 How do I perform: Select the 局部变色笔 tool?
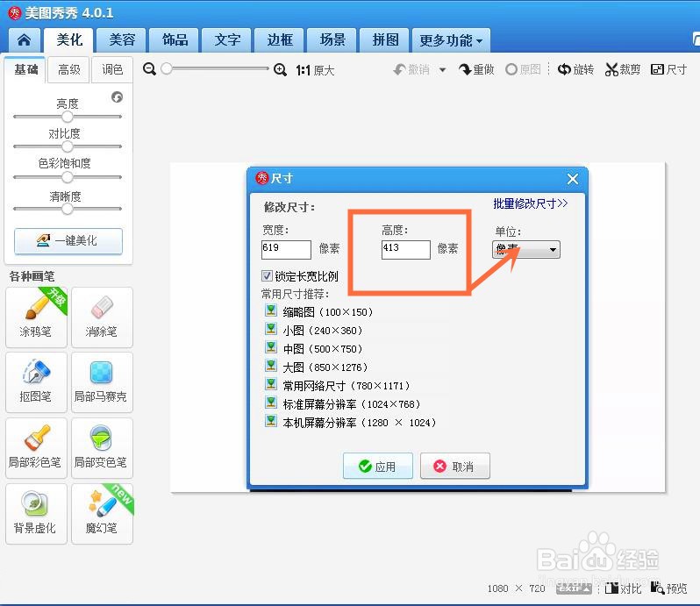(102, 448)
